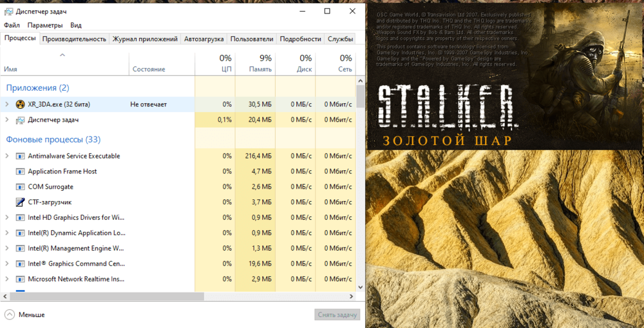Viewport: 644px width, 328px height.
Task: Click the 0,1% CPU value
Action: (x=224, y=120)
